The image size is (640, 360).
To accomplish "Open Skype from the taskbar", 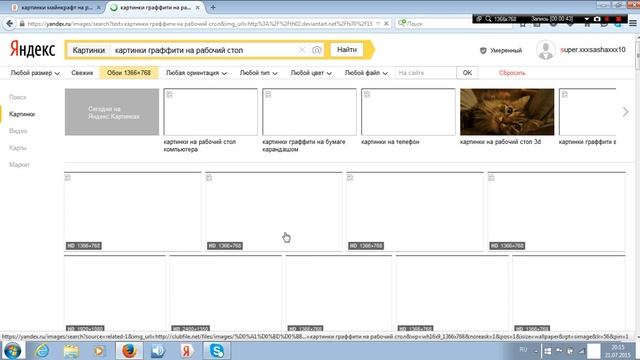I will pyautogui.click(x=216, y=351).
